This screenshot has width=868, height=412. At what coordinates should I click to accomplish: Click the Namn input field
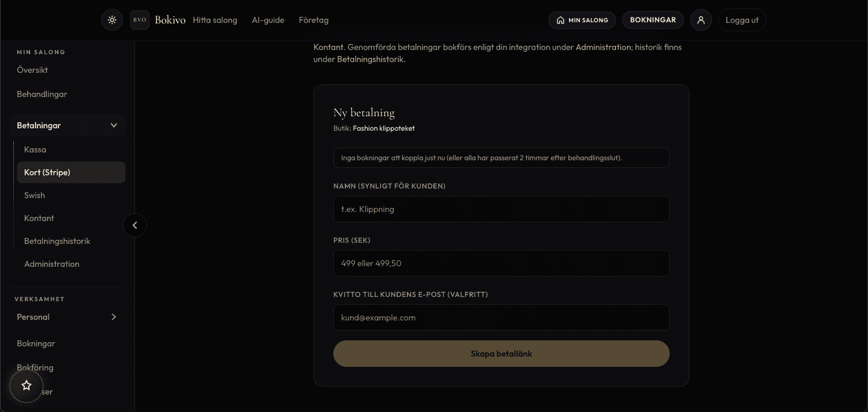pos(502,209)
